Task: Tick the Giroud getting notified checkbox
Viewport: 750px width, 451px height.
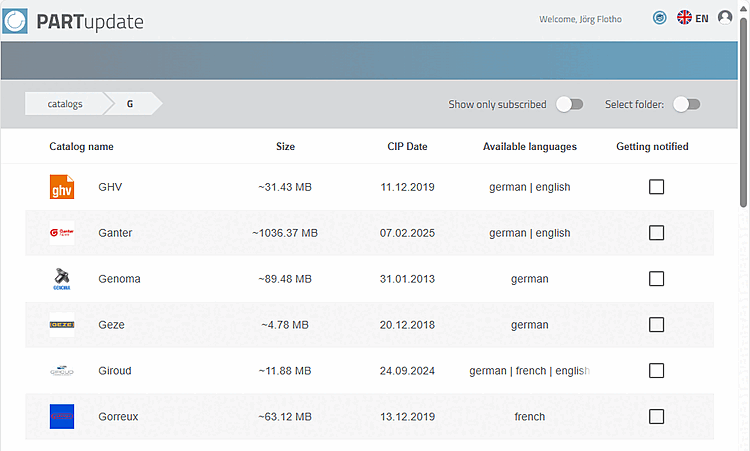Action: pyautogui.click(x=656, y=370)
